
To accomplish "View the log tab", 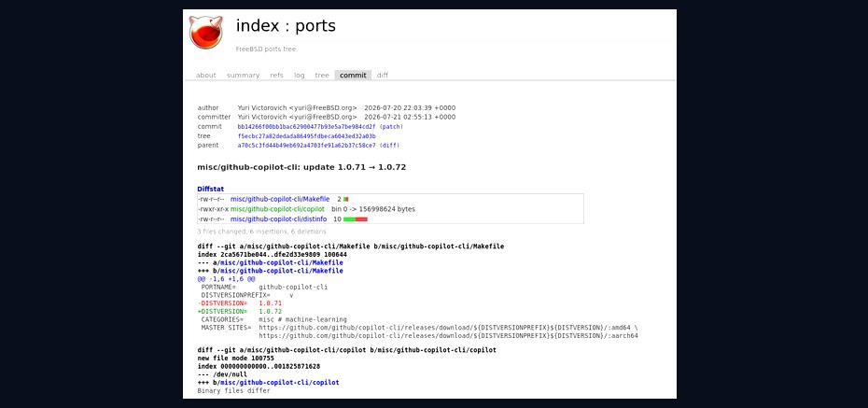I will coord(300,76).
